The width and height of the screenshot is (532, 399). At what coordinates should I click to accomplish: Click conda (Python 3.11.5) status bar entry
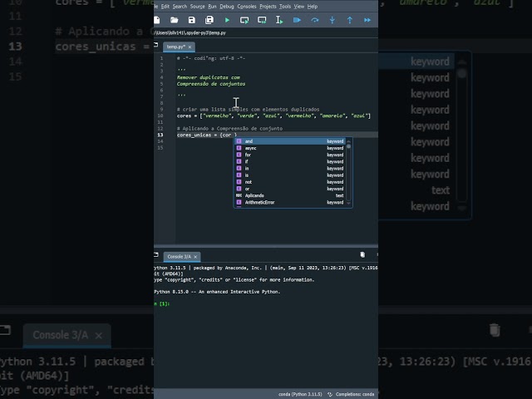300,394
